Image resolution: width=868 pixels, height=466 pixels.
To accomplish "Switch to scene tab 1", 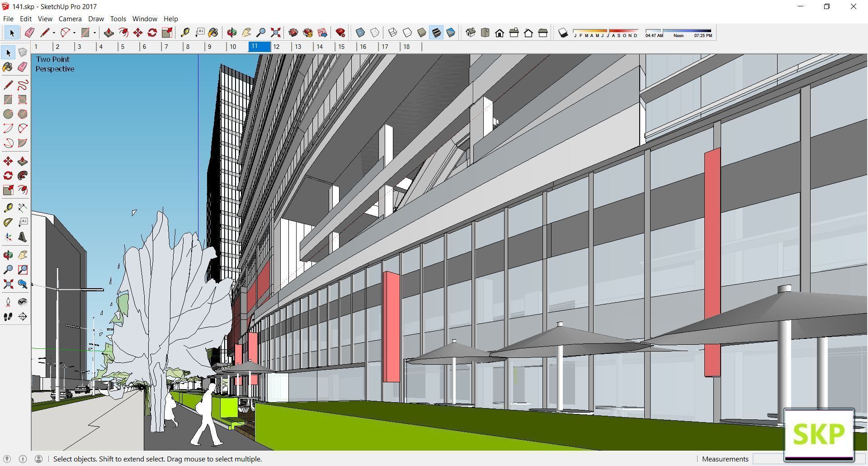I will click(x=42, y=47).
